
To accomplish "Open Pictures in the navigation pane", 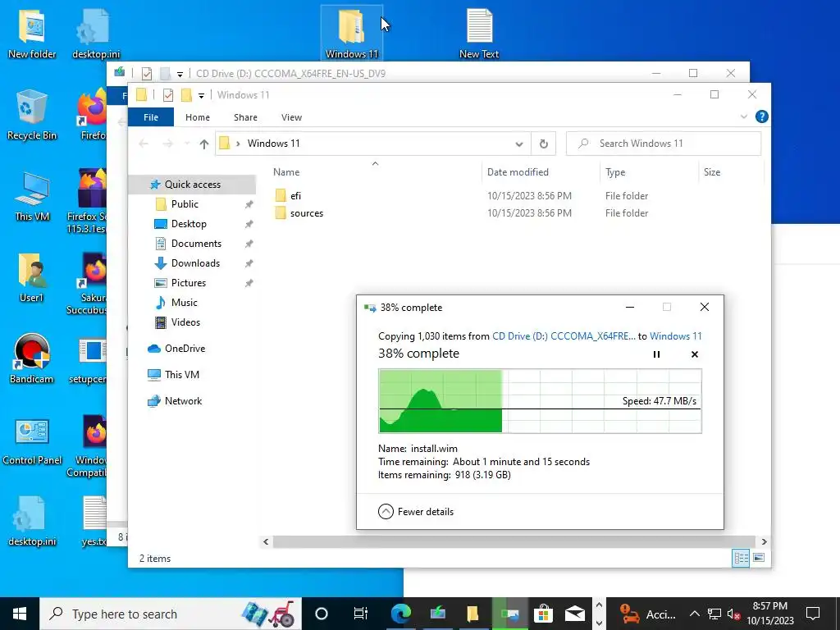I will tap(188, 283).
